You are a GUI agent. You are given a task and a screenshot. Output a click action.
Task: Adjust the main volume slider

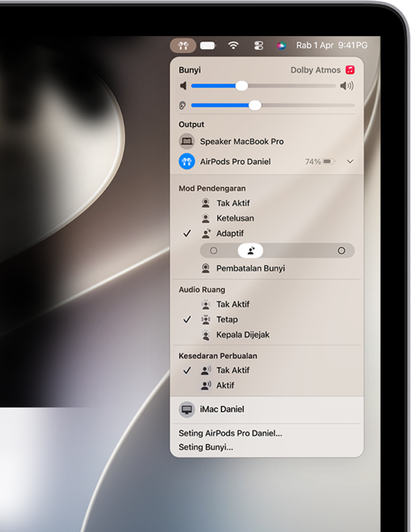(x=264, y=86)
